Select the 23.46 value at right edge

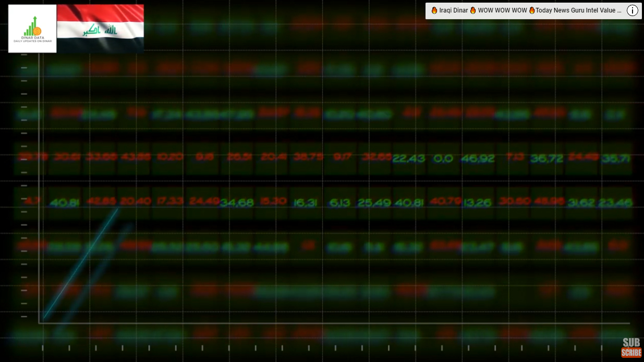pyautogui.click(x=616, y=202)
